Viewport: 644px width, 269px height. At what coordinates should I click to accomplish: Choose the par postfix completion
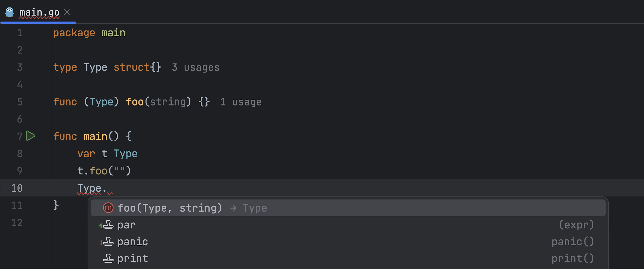click(x=127, y=225)
